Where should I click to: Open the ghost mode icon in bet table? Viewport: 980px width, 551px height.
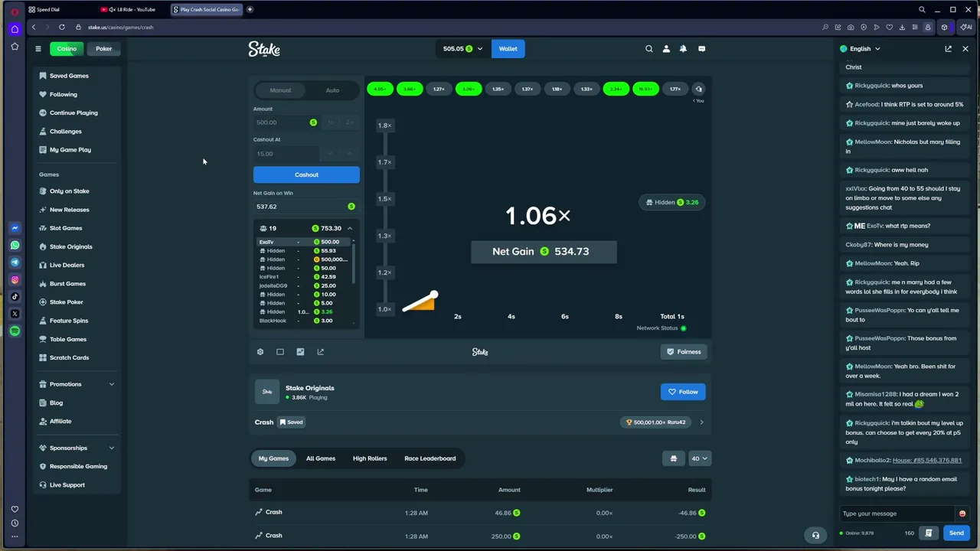pos(674,458)
